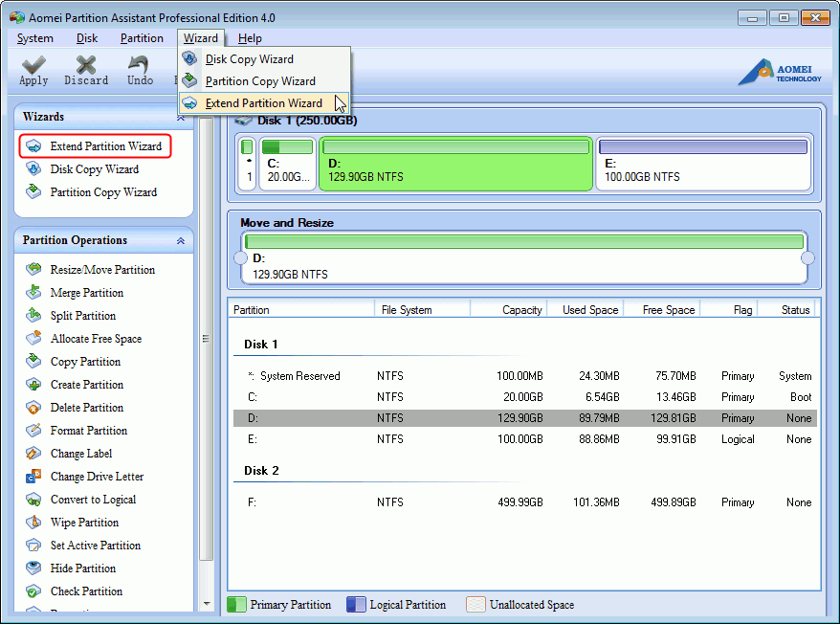This screenshot has width=840, height=624.
Task: Click the Status column header
Action: (x=787, y=310)
